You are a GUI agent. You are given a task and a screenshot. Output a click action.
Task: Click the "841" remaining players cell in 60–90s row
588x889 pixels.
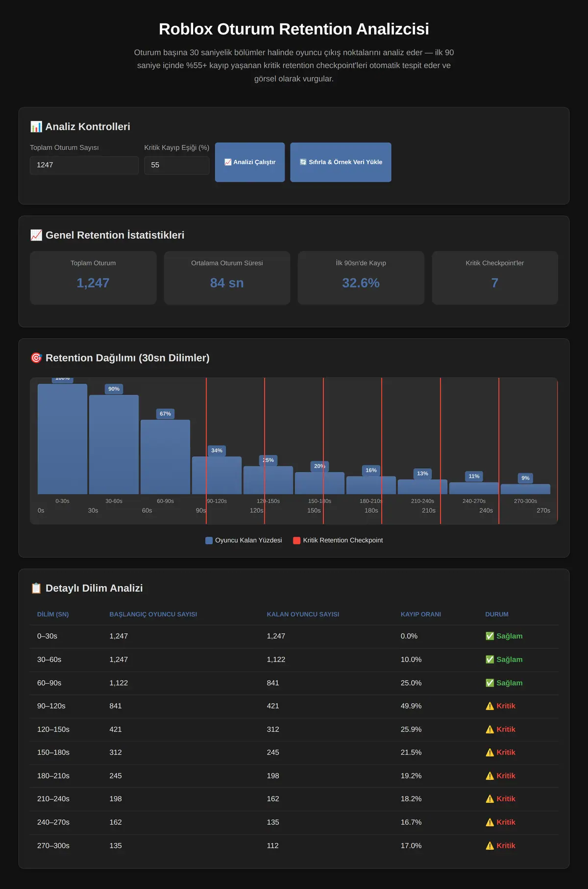click(x=273, y=683)
